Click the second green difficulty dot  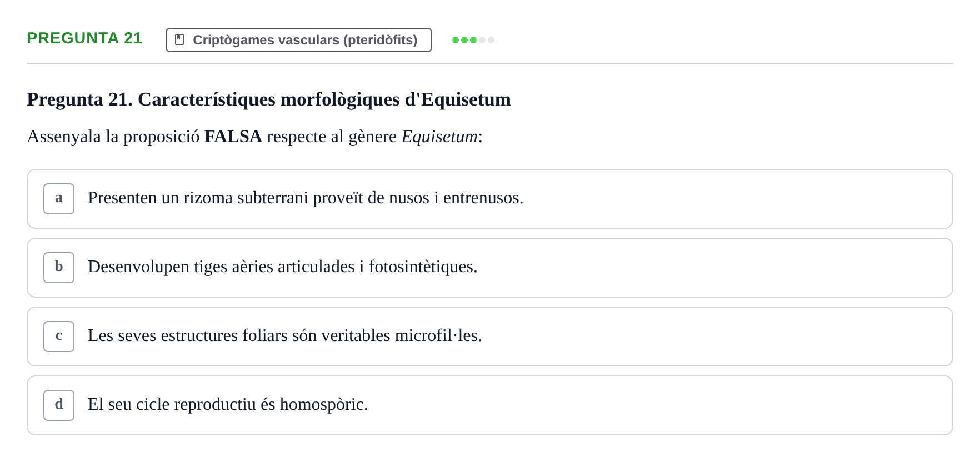tap(464, 40)
